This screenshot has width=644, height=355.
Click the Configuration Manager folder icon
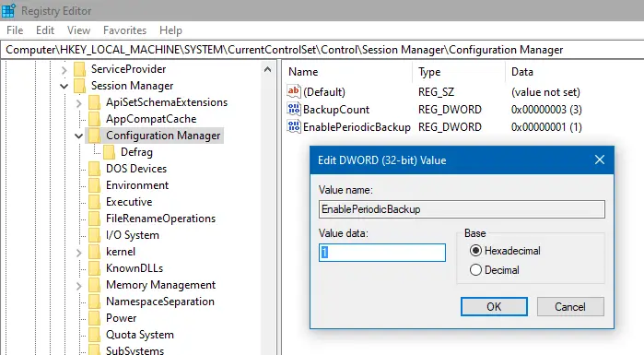tap(95, 136)
